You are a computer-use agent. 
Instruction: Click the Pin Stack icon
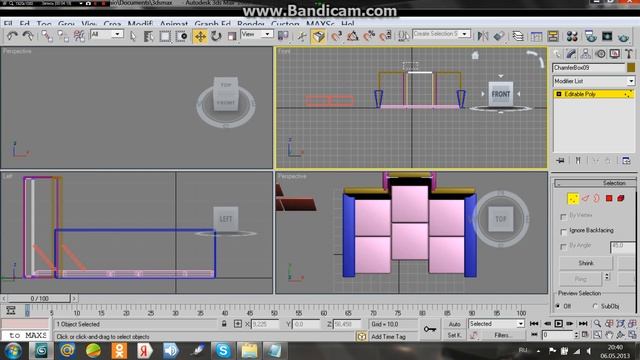point(560,161)
